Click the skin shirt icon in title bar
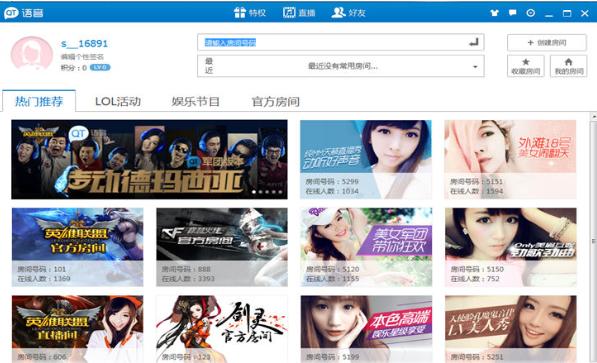Screen dimensions: 597x363 point(494,13)
